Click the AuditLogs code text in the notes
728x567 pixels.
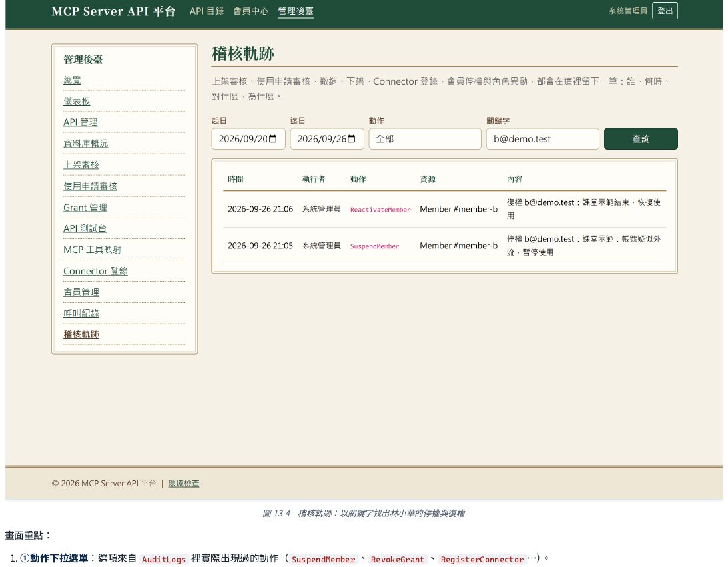pyautogui.click(x=163, y=560)
